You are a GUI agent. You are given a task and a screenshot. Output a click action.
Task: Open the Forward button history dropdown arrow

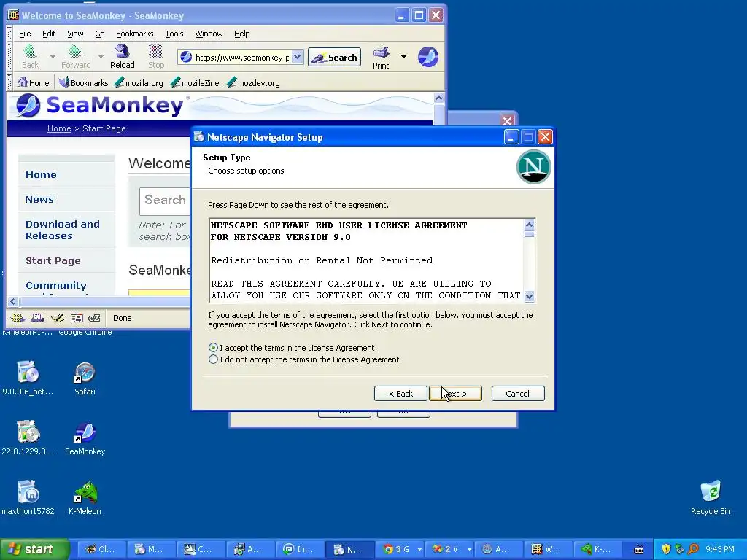click(x=101, y=57)
